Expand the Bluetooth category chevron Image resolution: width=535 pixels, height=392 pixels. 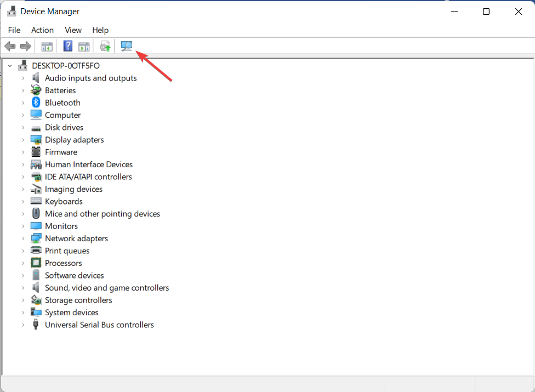(23, 103)
